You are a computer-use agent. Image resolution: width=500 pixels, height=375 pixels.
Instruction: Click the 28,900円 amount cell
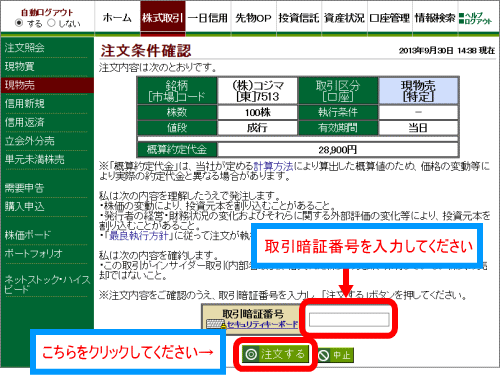338,150
